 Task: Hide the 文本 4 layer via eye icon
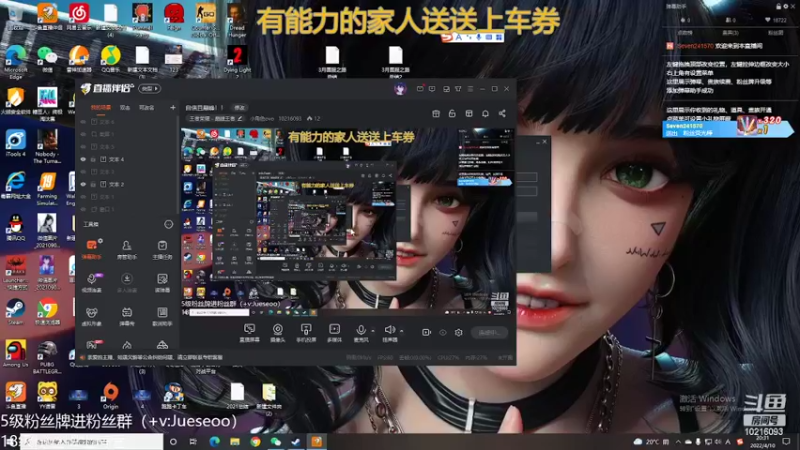click(83, 159)
